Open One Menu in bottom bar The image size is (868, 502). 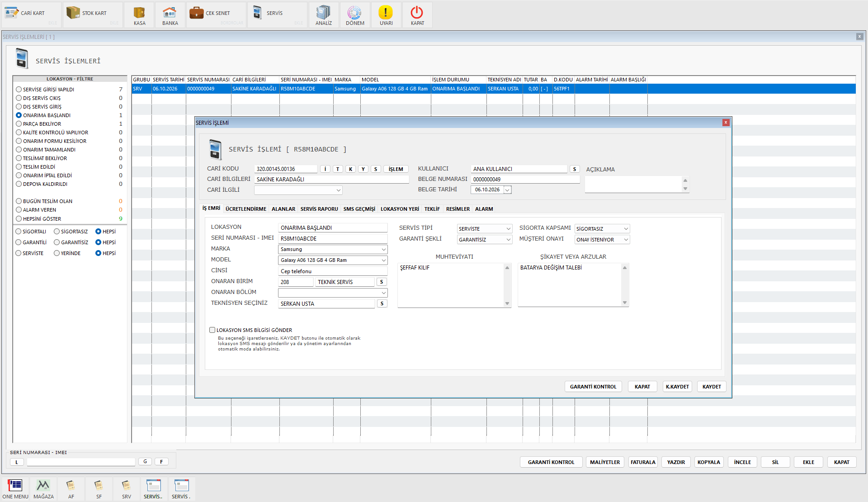coord(15,489)
